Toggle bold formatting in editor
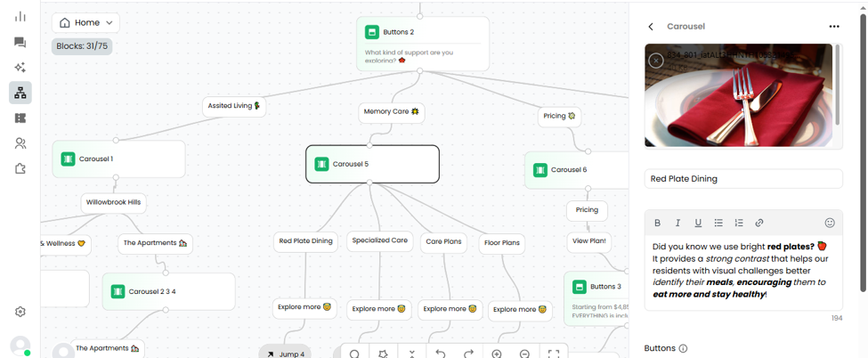 [x=658, y=223]
